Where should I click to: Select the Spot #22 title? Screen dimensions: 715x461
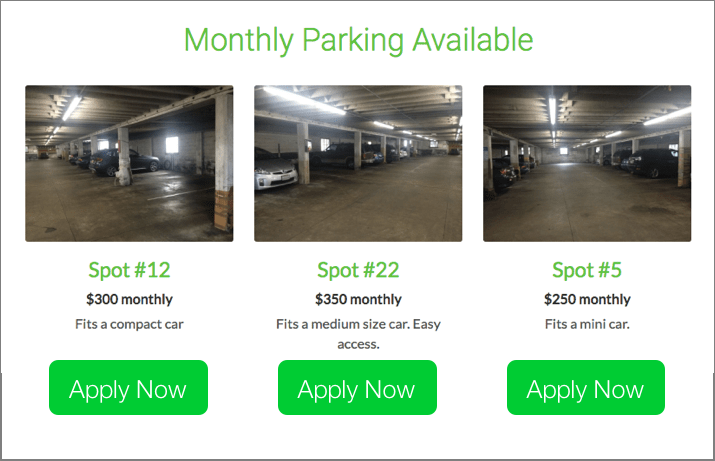tap(358, 270)
